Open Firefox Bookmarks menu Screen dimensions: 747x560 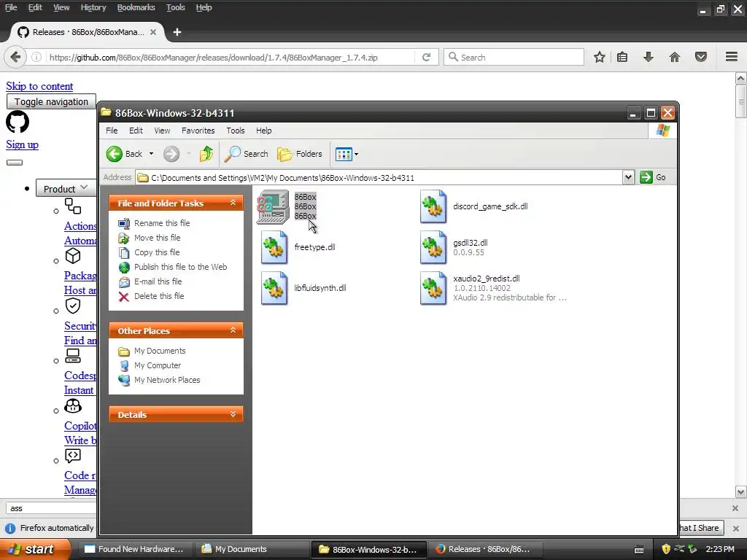pos(136,7)
